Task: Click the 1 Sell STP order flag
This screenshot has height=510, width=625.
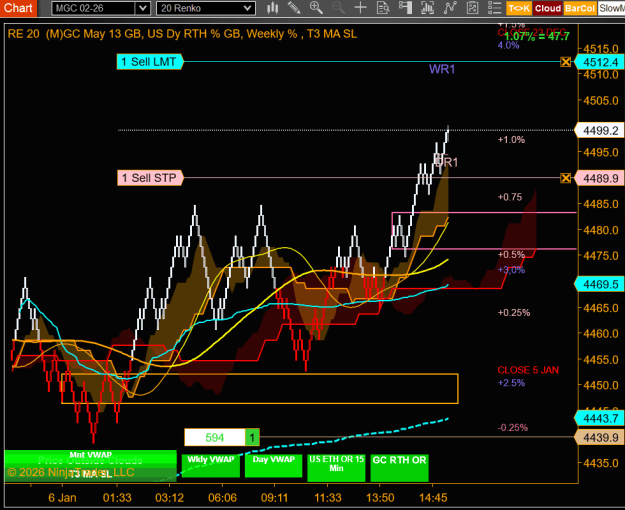Action: (x=150, y=178)
